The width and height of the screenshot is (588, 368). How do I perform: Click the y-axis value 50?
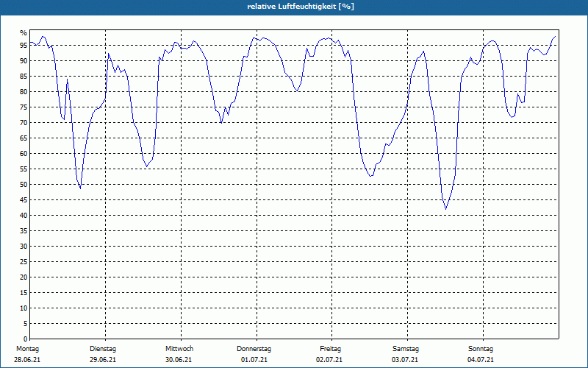[x=24, y=185]
